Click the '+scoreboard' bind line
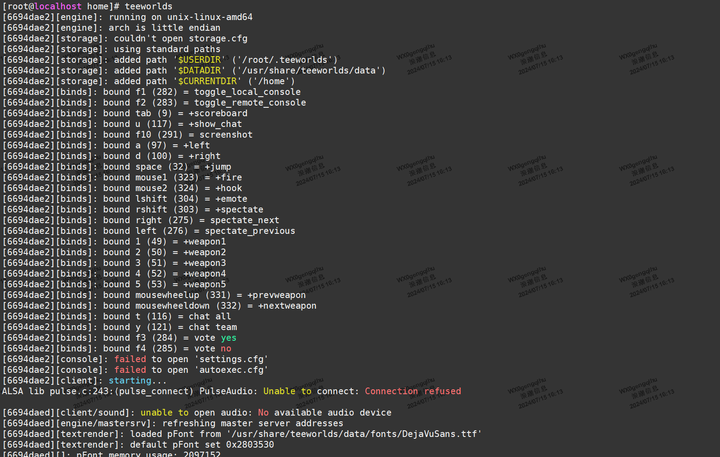Screen dimensions: 720x457 pos(124,113)
